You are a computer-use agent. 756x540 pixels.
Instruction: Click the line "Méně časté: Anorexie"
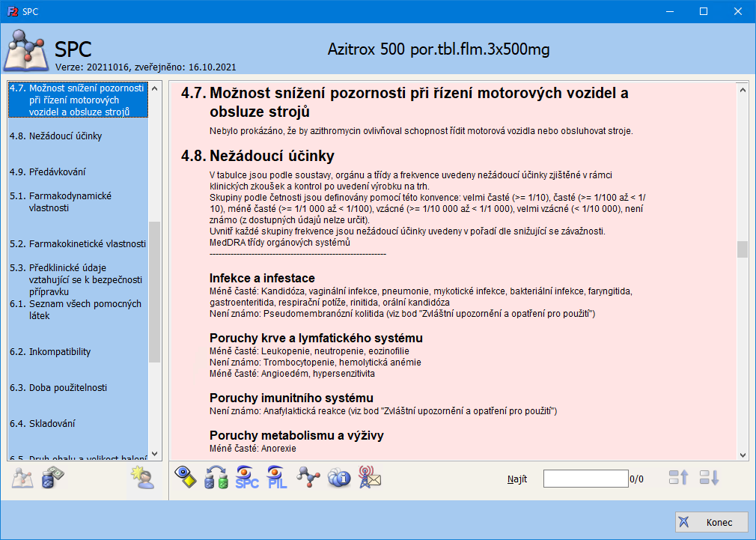click(253, 449)
